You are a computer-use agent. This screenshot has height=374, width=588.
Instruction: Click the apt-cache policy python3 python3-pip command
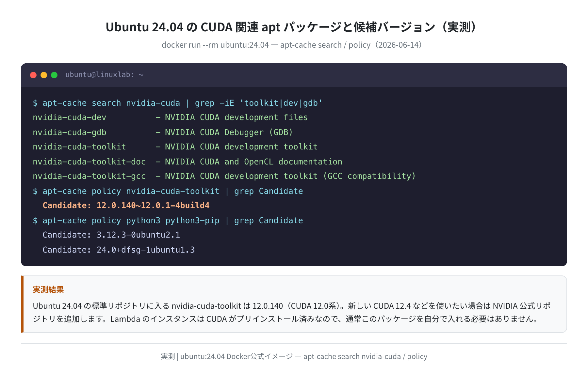coord(168,221)
